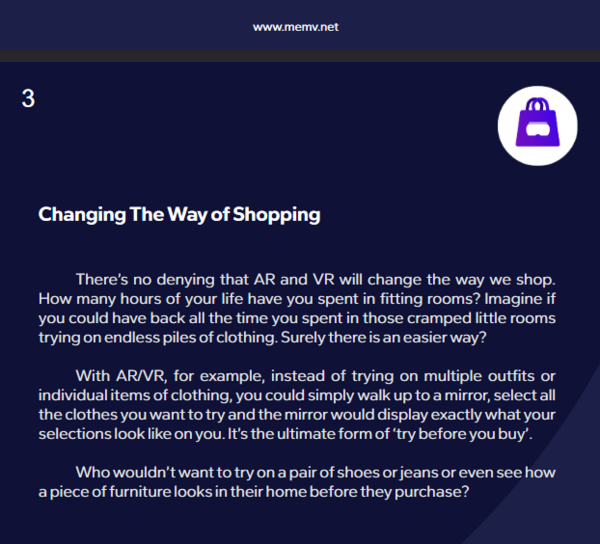Click the line starting There's no denying
The height and width of the screenshot is (544, 600).
[316, 279]
